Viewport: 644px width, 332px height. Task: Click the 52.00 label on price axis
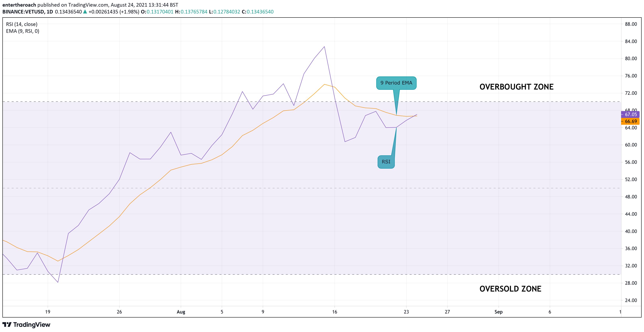pyautogui.click(x=631, y=179)
